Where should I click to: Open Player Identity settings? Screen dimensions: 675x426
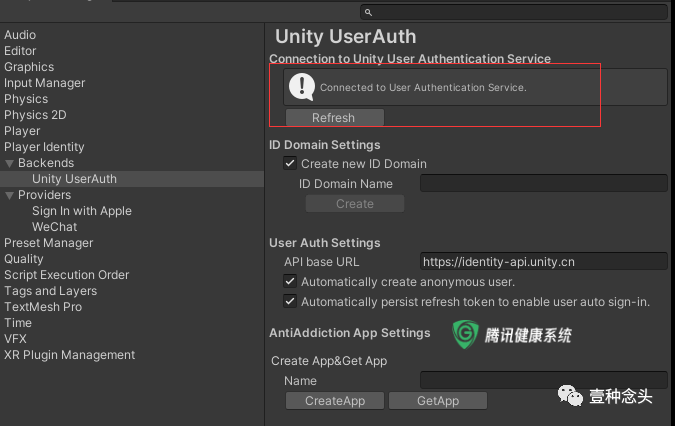point(44,147)
